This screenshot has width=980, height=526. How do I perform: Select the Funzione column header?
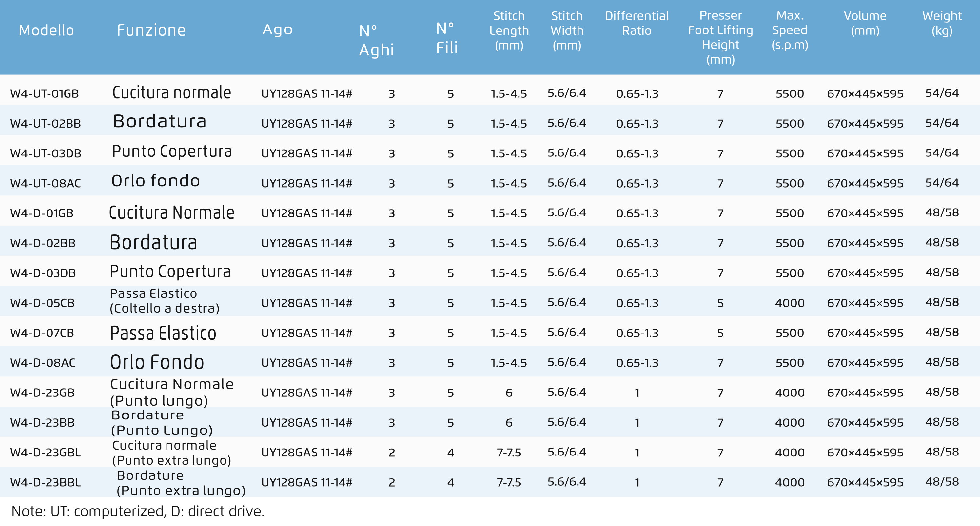pyautogui.click(x=151, y=30)
